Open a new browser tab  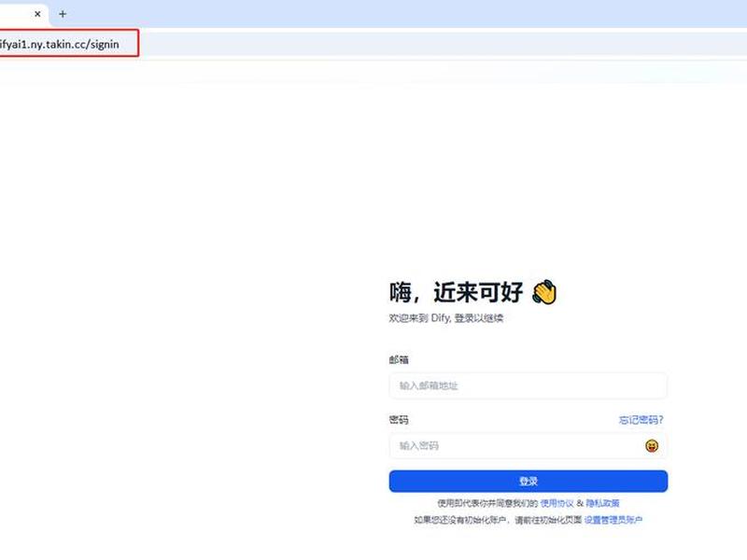tap(63, 14)
